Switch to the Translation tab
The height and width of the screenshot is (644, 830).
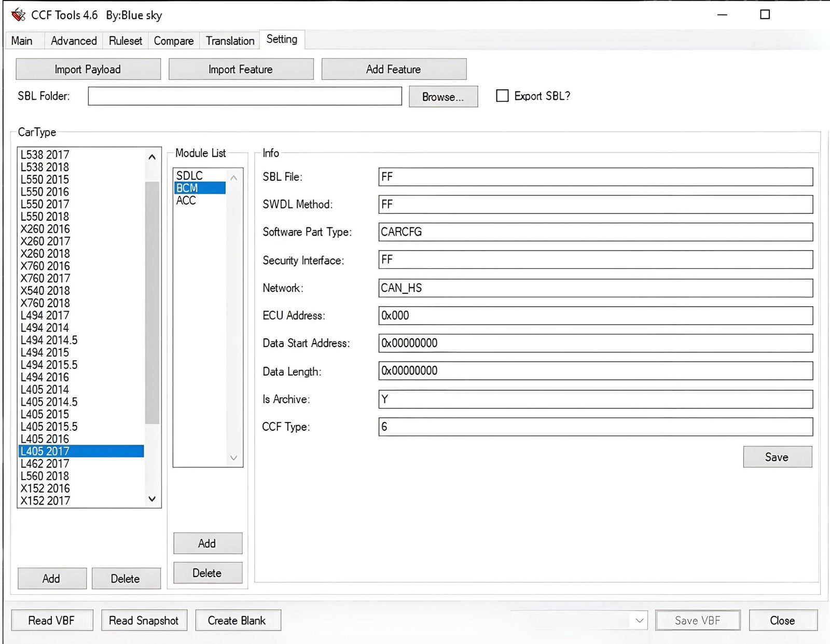click(230, 40)
